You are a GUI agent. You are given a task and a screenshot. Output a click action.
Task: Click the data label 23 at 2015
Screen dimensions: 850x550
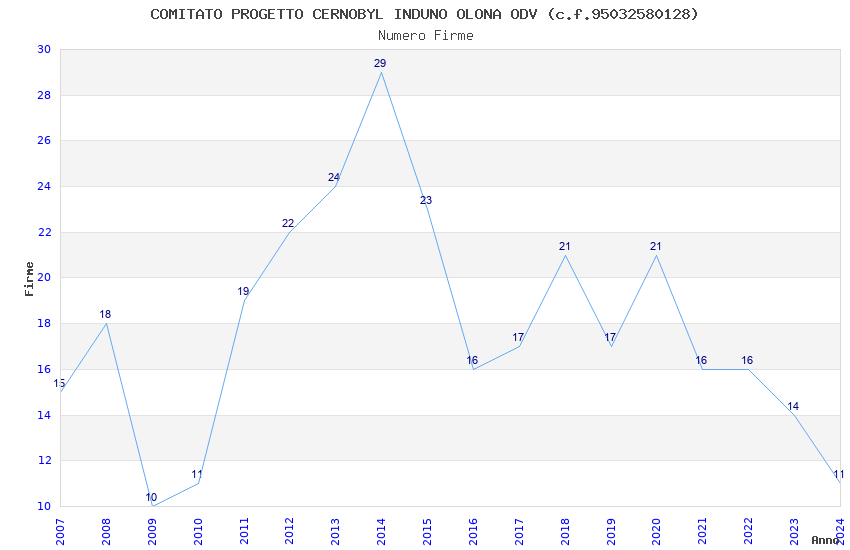coord(426,200)
